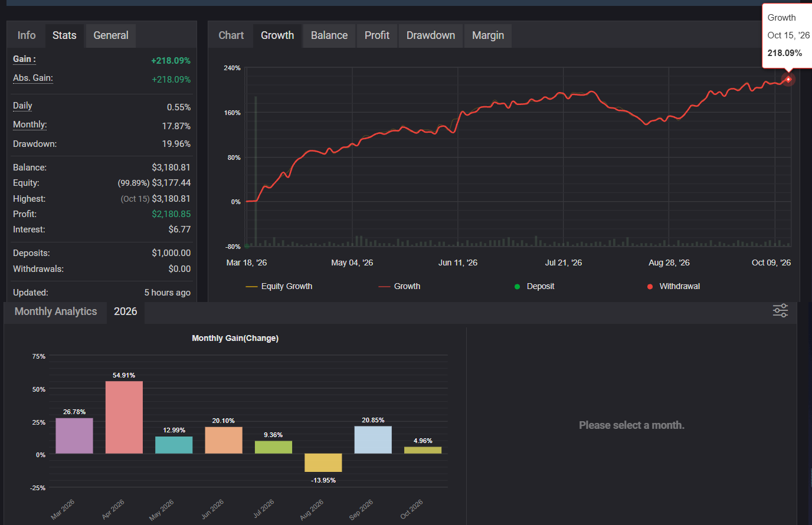Click the '5 hours ago' updated text
The height and width of the screenshot is (525, 812).
(x=168, y=293)
